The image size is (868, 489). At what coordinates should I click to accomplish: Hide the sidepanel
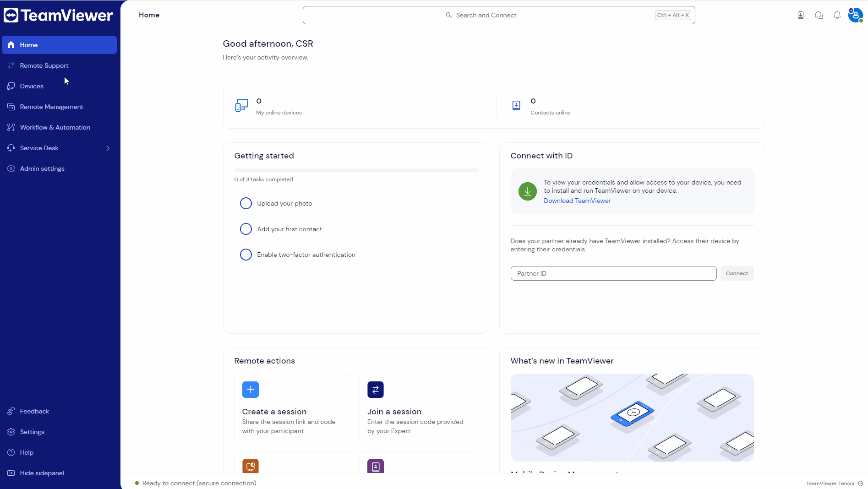(x=59, y=473)
